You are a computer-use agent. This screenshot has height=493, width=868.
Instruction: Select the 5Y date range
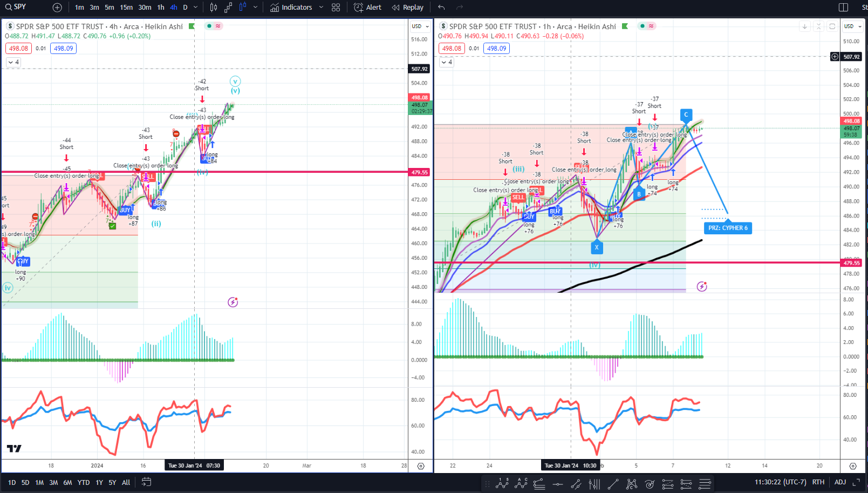tap(112, 483)
